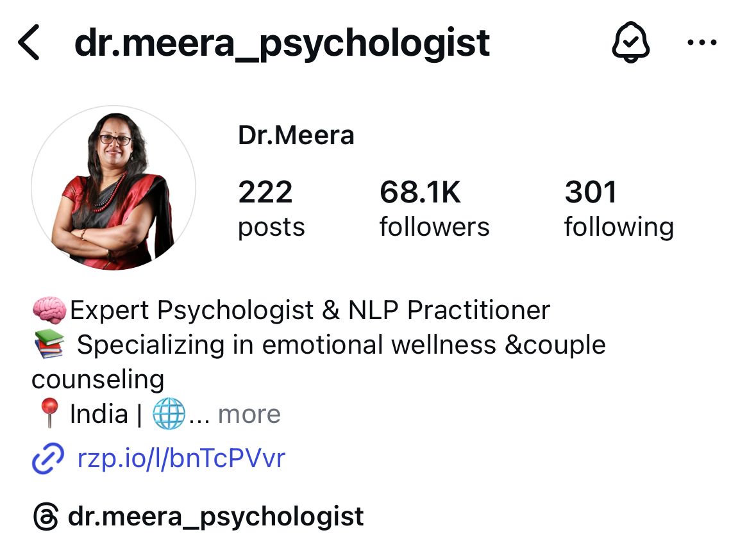Tap the red location pin emoji
This screenshot has width=756, height=553.
click(x=49, y=413)
